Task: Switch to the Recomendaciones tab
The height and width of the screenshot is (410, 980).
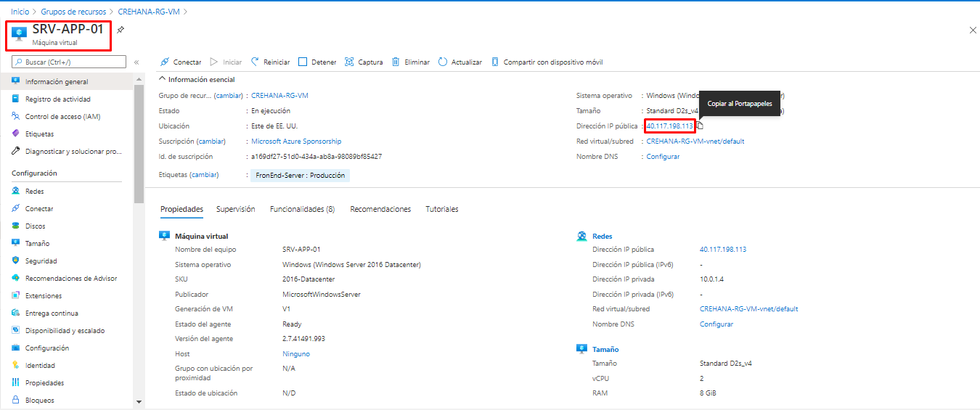Action: tap(380, 209)
